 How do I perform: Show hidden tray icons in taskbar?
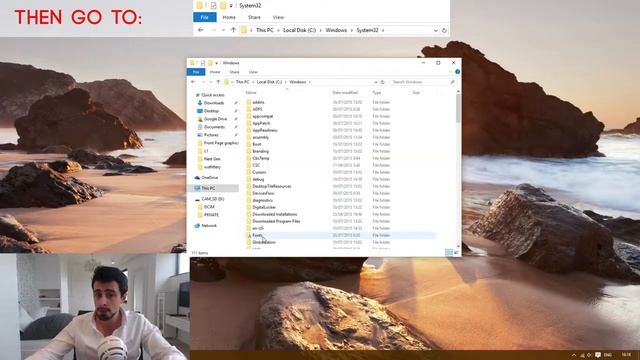574,355
